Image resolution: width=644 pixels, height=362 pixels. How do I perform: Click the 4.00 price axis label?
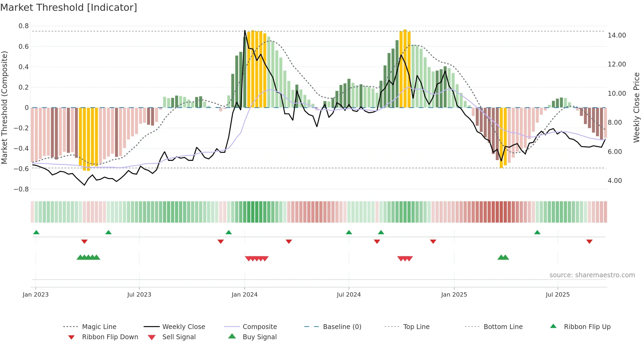(x=615, y=181)
